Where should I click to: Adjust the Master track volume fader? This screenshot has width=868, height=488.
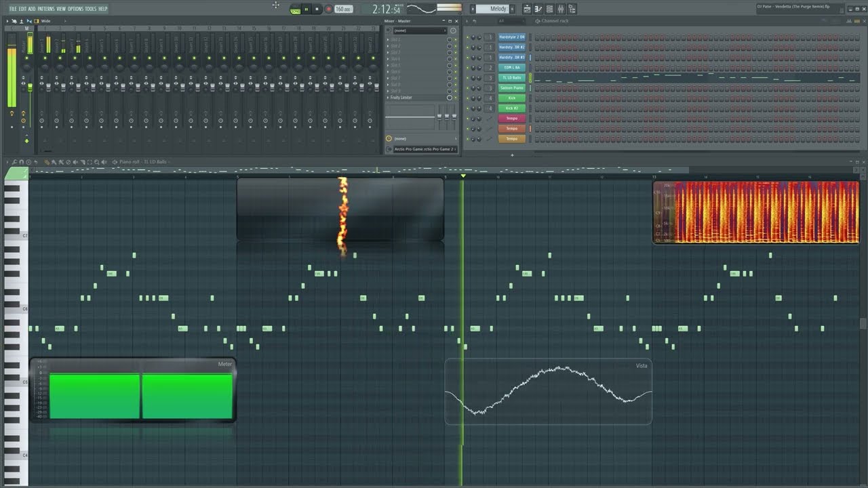coord(31,87)
